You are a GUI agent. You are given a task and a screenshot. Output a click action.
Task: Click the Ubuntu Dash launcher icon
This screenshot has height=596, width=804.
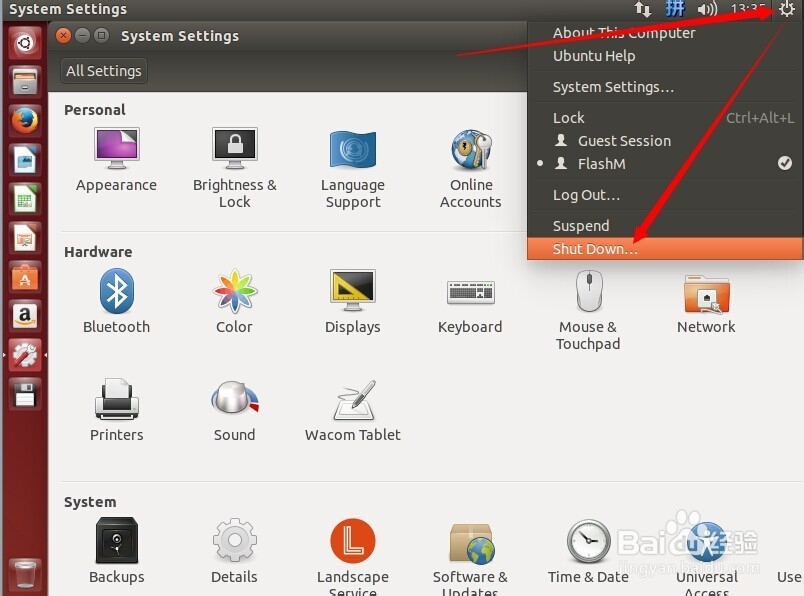[x=25, y=42]
